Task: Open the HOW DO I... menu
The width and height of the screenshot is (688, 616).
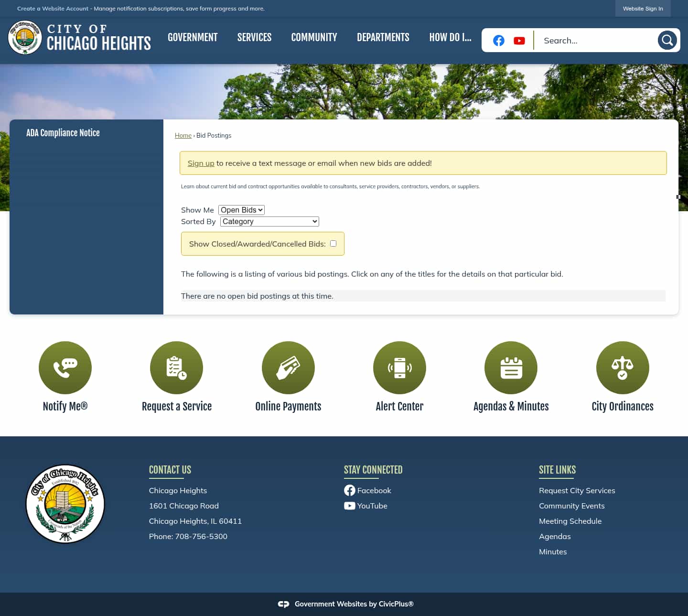Action: point(450,37)
